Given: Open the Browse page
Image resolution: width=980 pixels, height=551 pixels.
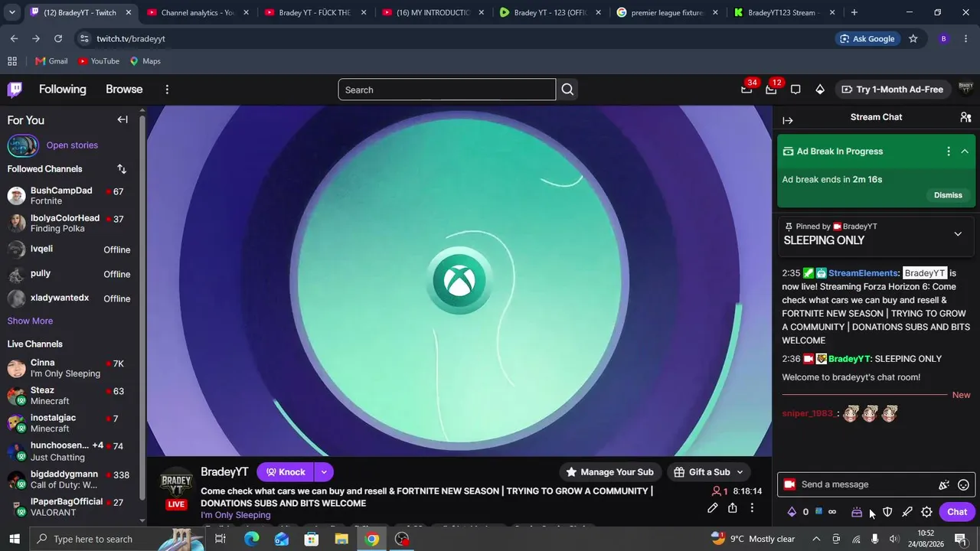Looking at the screenshot, I should pyautogui.click(x=124, y=90).
